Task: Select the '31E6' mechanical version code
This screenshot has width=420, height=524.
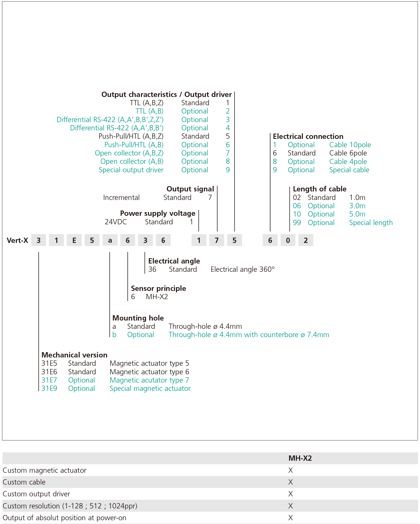Action: point(49,372)
